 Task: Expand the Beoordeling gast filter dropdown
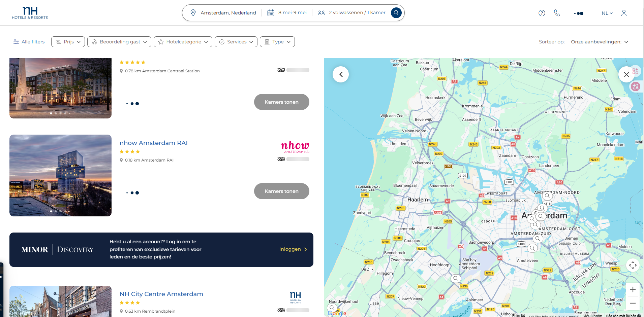click(119, 42)
